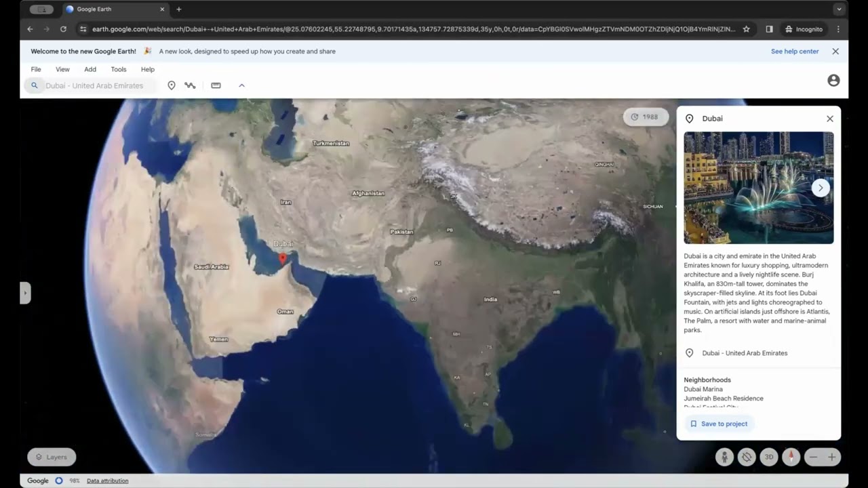
Task: Add a placemark with the pin tool
Action: click(172, 85)
